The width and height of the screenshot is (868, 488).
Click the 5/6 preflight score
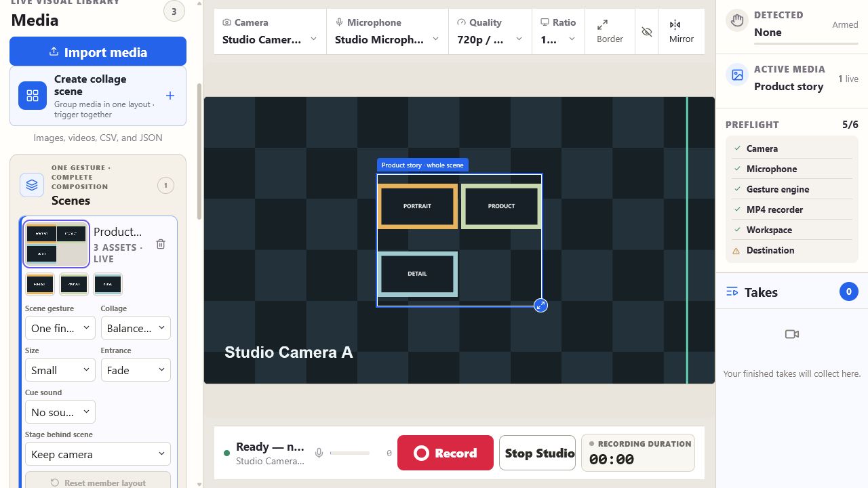[x=850, y=125]
